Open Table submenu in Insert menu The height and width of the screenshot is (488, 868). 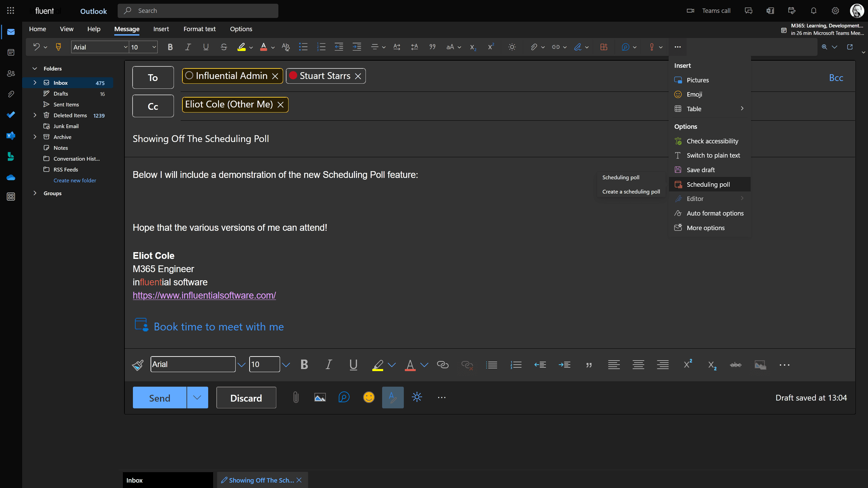tap(710, 109)
